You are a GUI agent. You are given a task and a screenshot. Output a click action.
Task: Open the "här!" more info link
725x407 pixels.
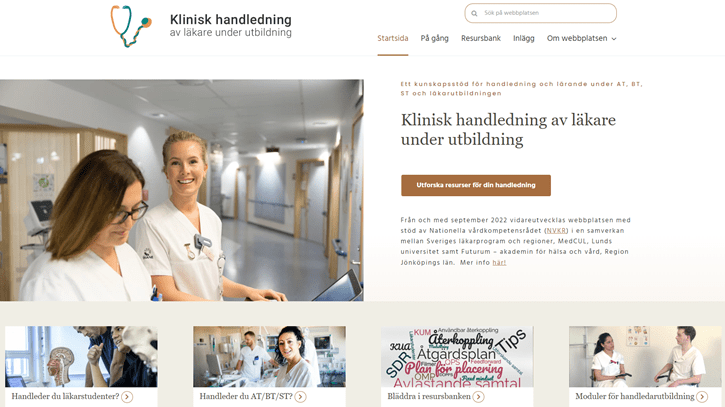click(x=499, y=262)
